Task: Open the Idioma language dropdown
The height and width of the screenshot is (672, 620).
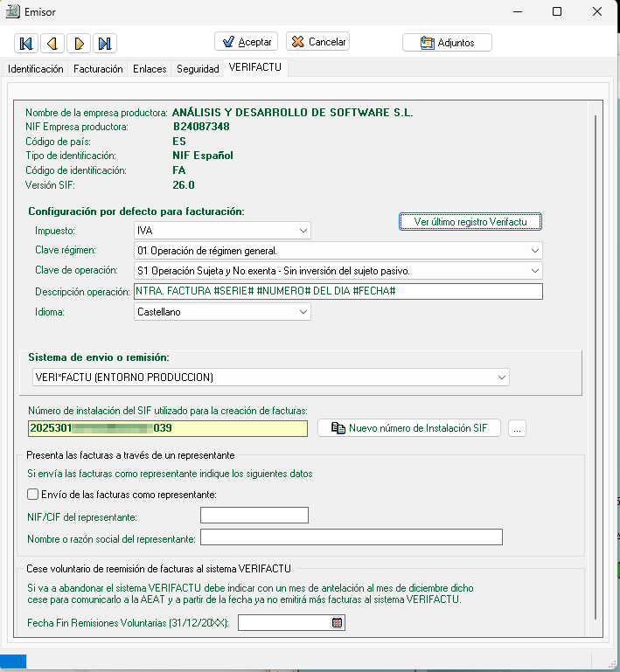Action: [303, 311]
